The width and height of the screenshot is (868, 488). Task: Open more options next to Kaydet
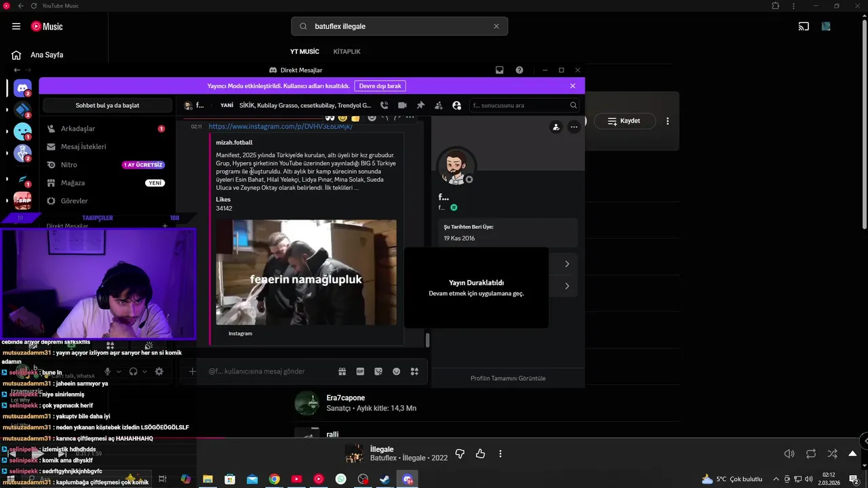coord(667,121)
